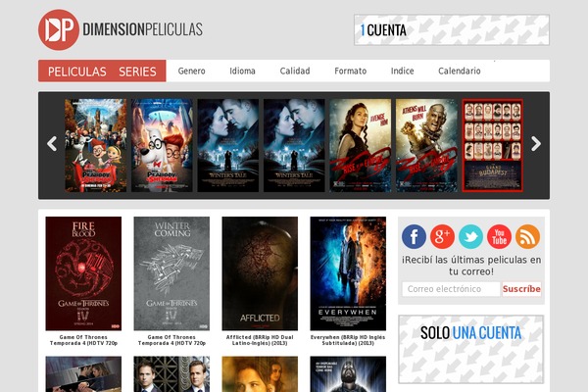Click the Suscribe button

tap(521, 289)
